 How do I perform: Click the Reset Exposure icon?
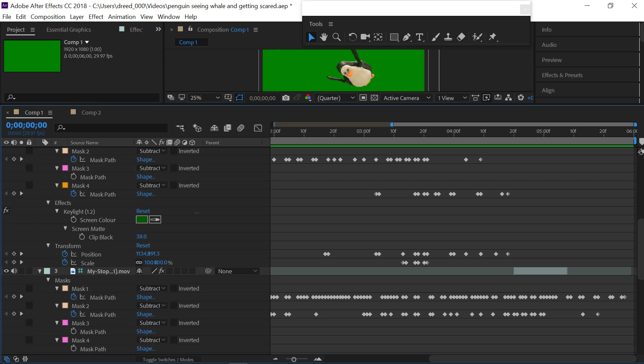point(521,98)
